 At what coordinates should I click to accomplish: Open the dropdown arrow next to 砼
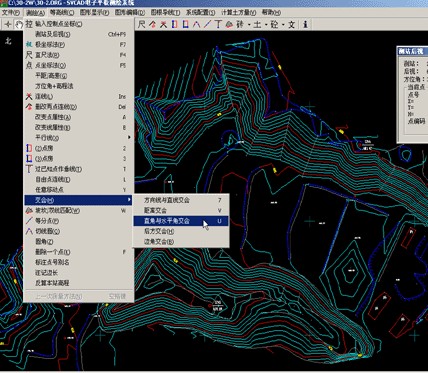[283, 24]
